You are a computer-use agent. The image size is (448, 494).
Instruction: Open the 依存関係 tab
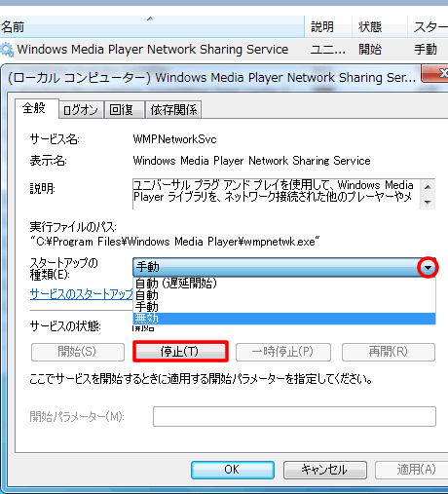tap(173, 110)
